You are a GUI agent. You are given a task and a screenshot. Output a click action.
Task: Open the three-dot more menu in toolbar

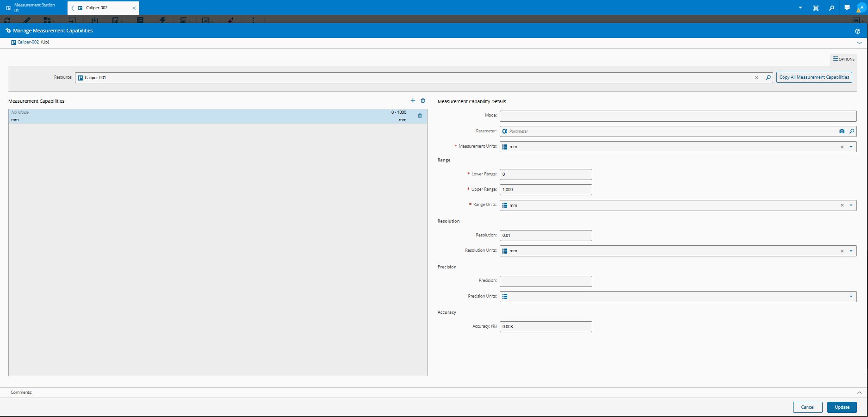pos(253,20)
